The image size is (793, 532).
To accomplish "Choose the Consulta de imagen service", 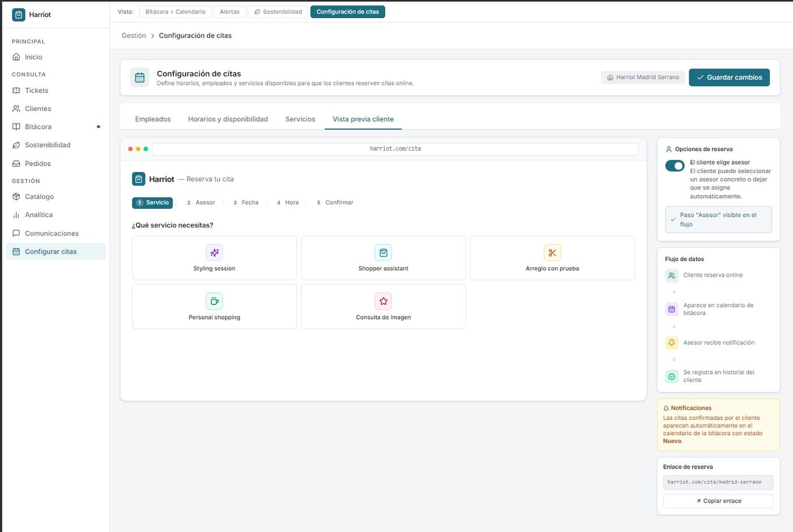I will pos(383,307).
